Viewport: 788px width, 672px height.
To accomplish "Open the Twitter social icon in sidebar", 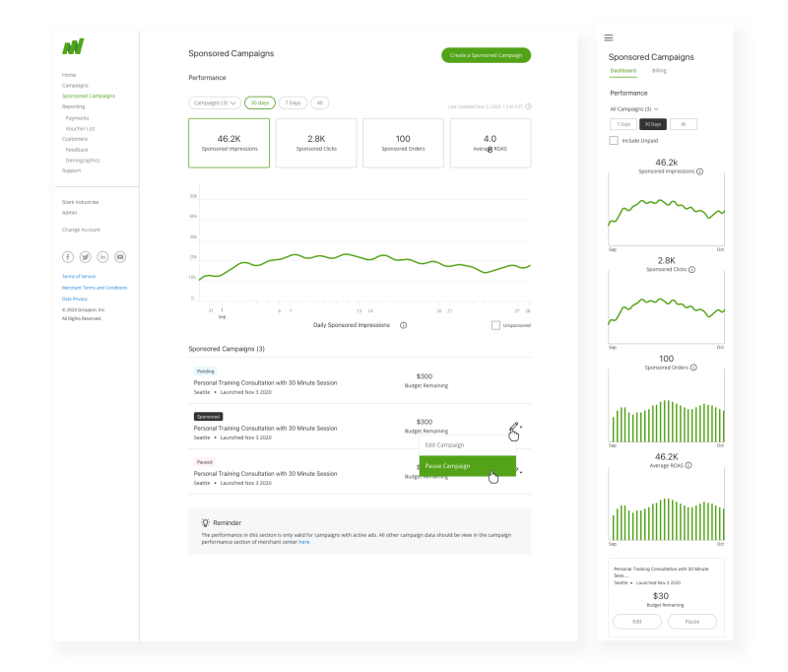I will pos(86,257).
